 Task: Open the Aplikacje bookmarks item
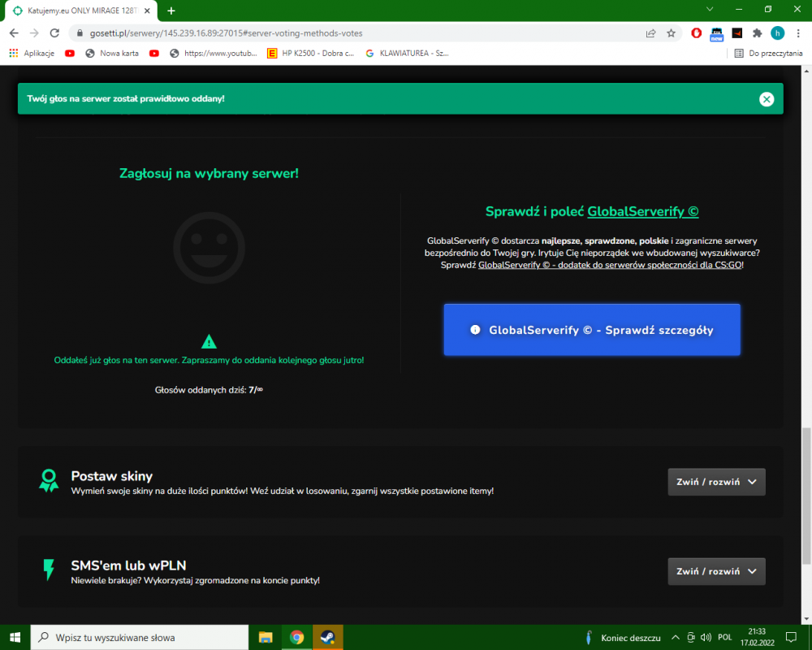pyautogui.click(x=32, y=54)
